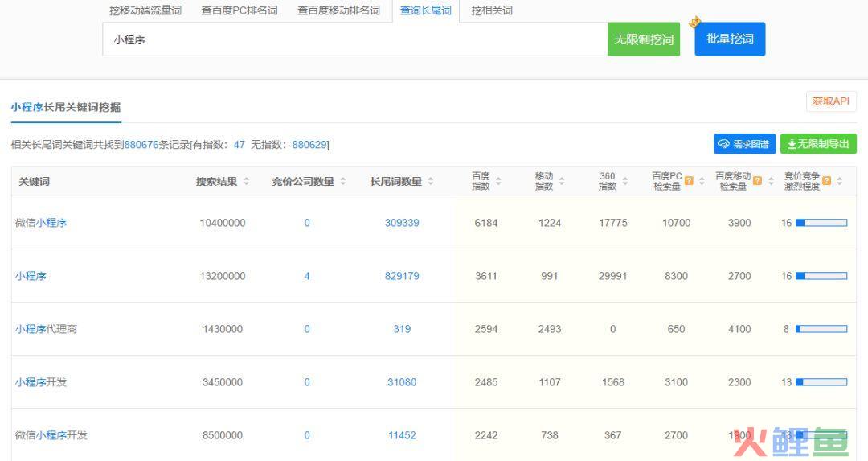
Task: Switch to 查百度移动排名词 tab
Action: click(x=339, y=10)
